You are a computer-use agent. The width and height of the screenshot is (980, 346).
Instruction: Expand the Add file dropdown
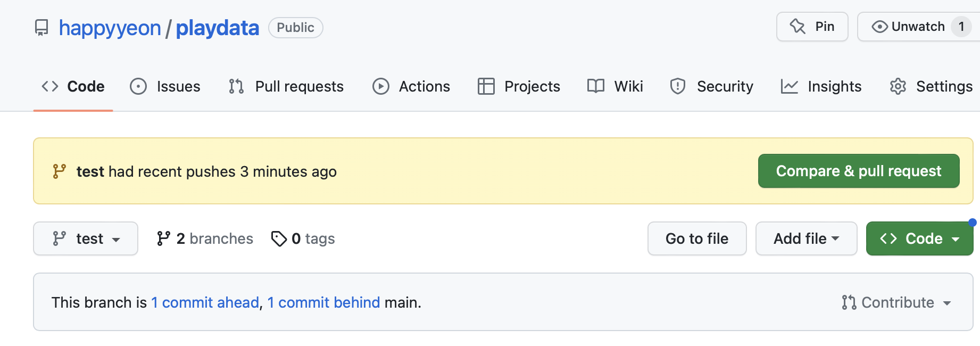click(807, 238)
